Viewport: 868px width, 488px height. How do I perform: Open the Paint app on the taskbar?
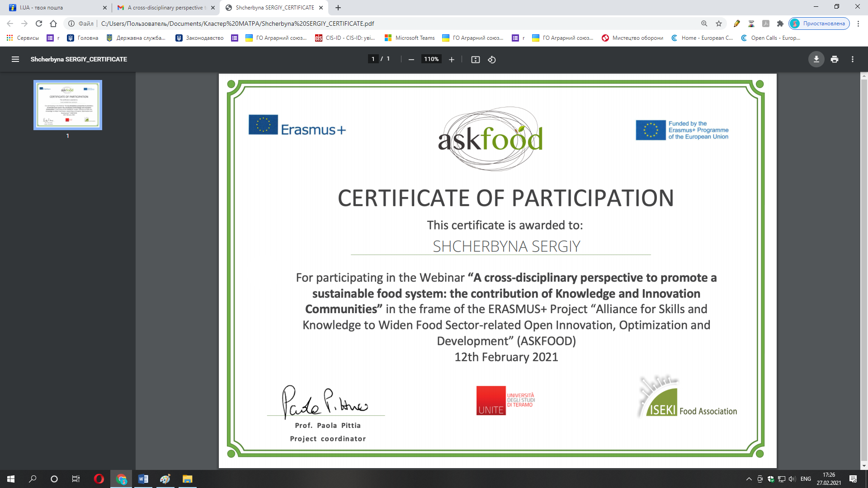(165, 479)
